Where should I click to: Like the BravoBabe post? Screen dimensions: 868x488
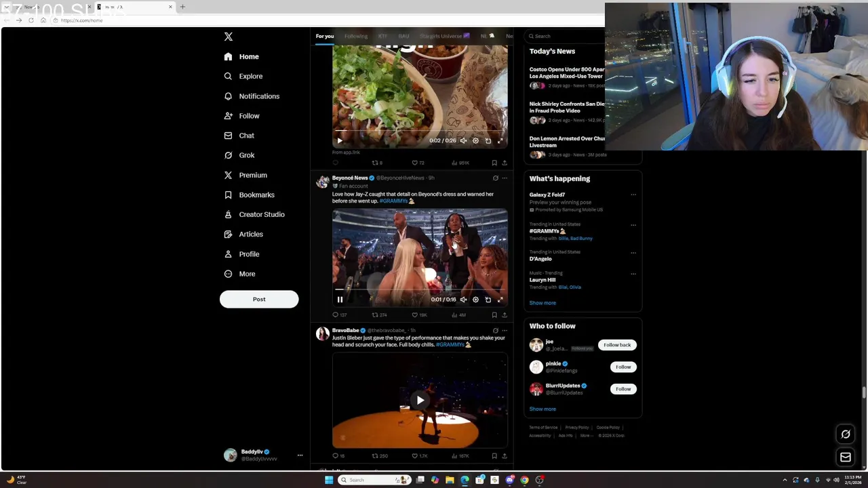pos(420,456)
